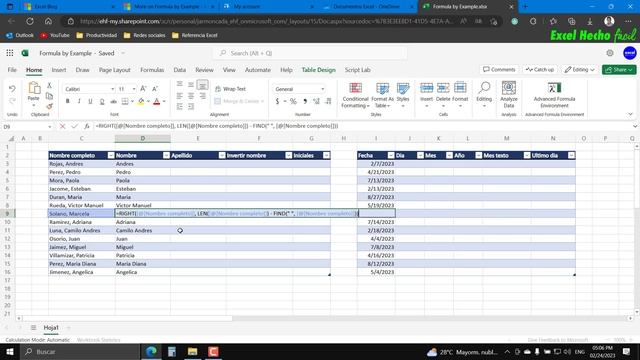Click the fill color bucket swatch
This screenshot has width=640, height=360.
click(x=141, y=101)
